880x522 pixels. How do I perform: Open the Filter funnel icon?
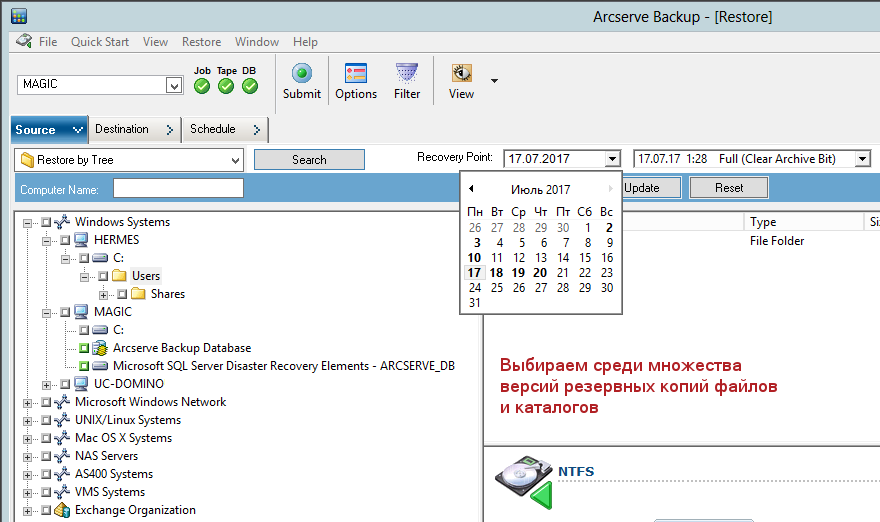pos(407,73)
